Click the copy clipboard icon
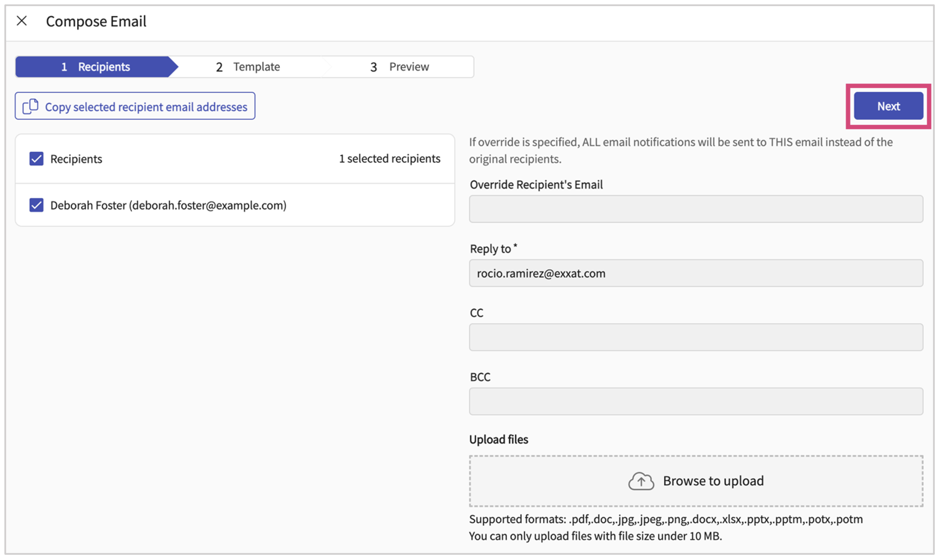The image size is (940, 560). (30, 106)
